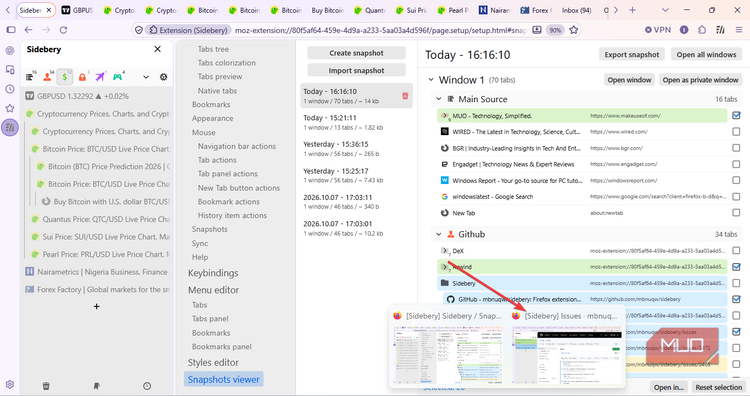The image size is (750, 396).
Task: Go back using the back arrow
Action: pyautogui.click(x=29, y=30)
